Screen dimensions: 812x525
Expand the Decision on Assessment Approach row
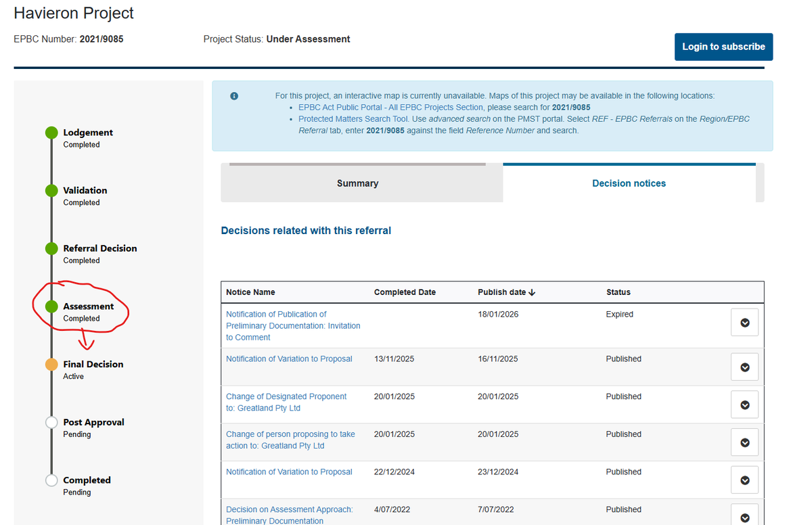tap(744, 514)
